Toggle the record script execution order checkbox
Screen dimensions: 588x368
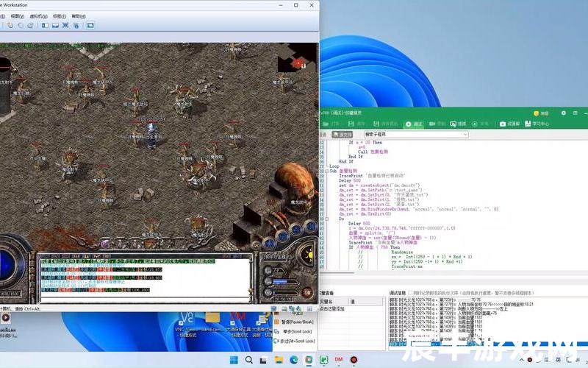coord(410,293)
